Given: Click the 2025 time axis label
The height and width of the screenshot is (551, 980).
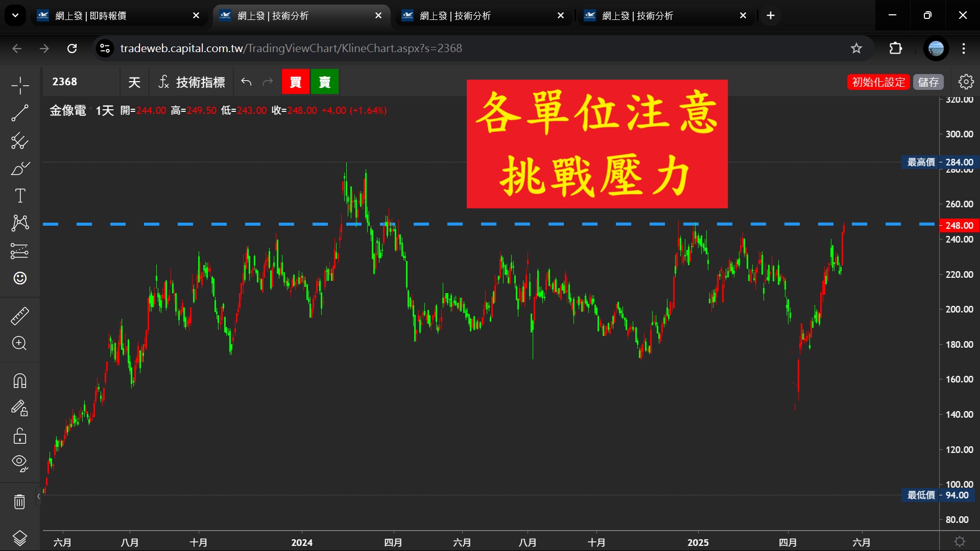Looking at the screenshot, I should (698, 542).
